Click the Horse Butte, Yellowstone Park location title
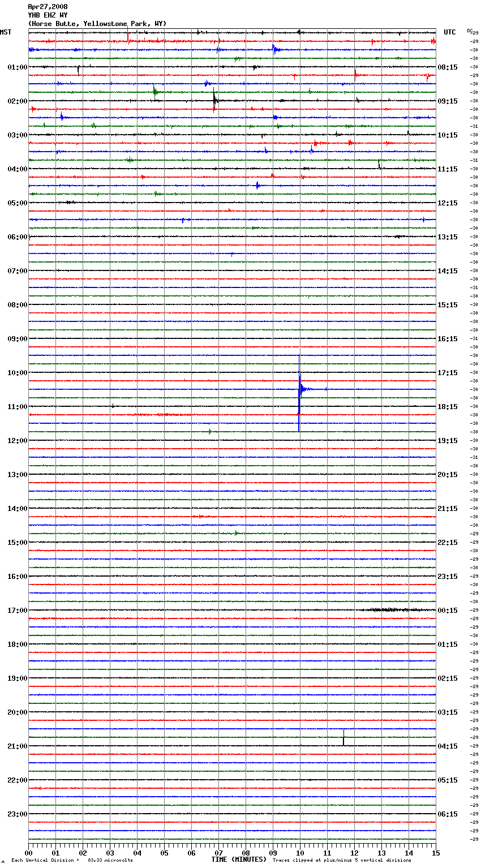Screen dimensions: 481x868 click(97, 24)
